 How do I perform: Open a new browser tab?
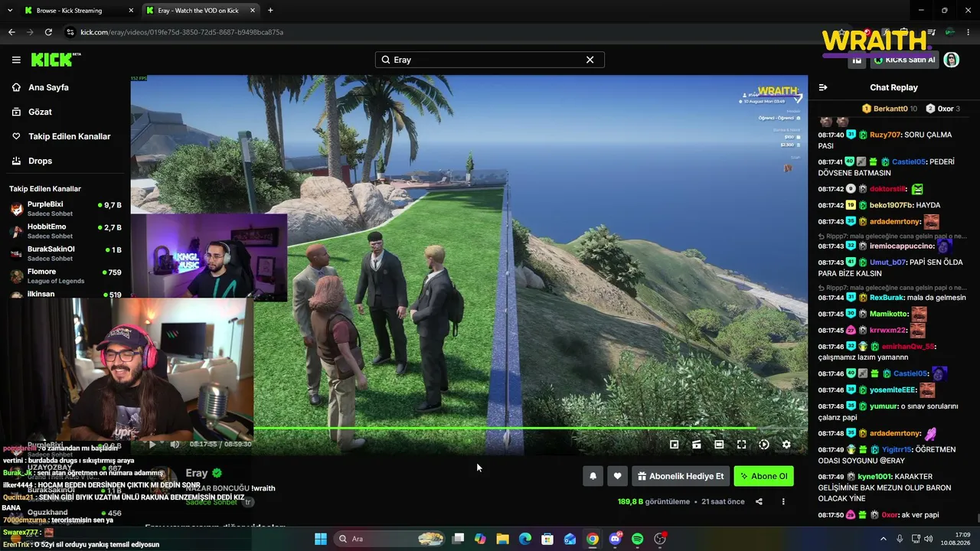tap(270, 11)
